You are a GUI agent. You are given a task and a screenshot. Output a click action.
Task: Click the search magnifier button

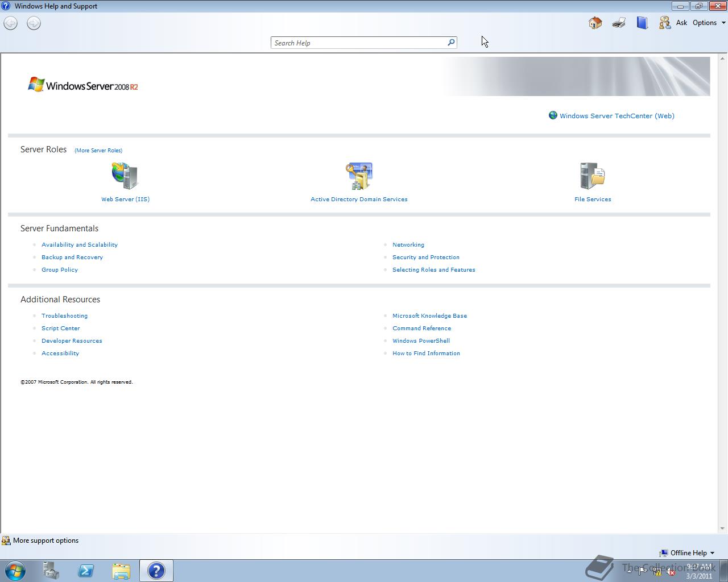point(451,43)
